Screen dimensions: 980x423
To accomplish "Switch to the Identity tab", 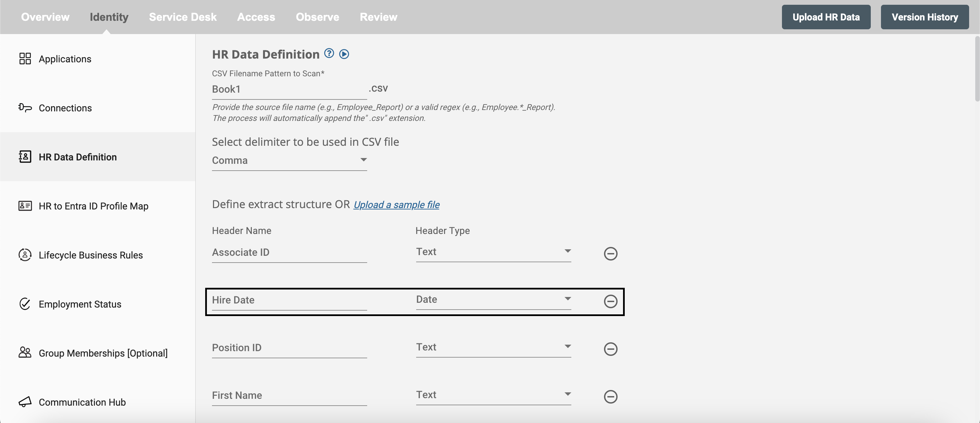I will coord(109,17).
